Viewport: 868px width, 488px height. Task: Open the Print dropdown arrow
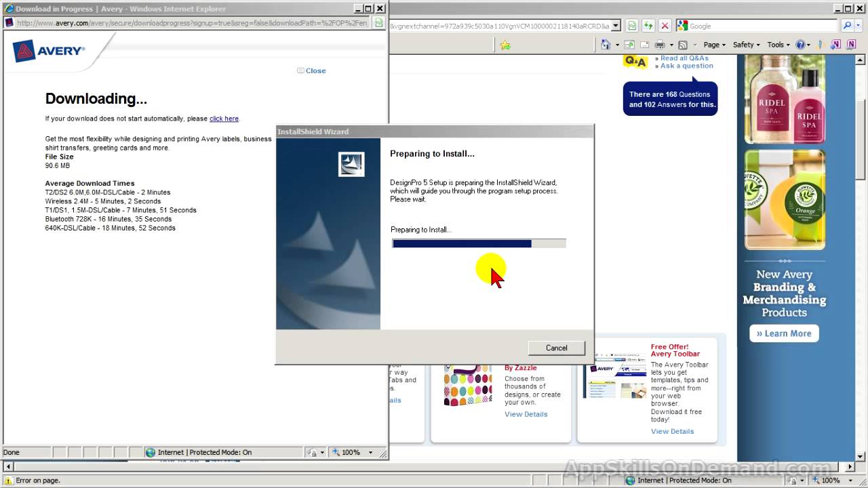tap(671, 45)
